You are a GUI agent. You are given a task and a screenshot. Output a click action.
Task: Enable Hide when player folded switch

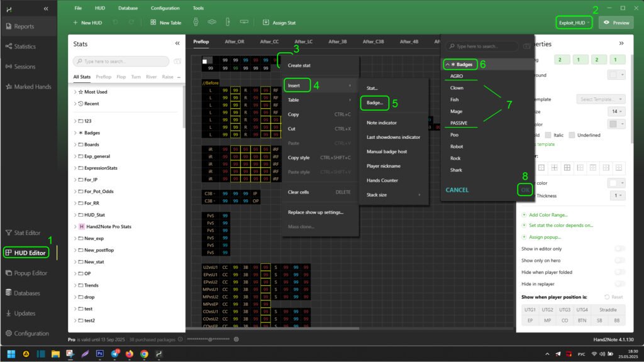[x=619, y=271]
